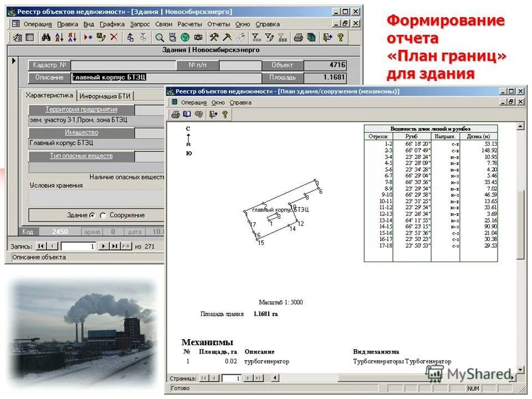Click the power plant photo thumbnail
Viewport: 532px width, 399px height.
(x=83, y=332)
